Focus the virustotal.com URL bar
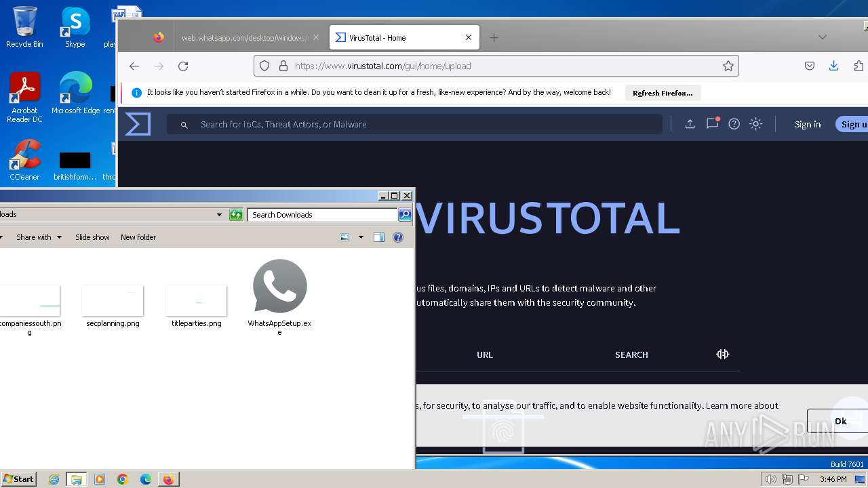 pyautogui.click(x=496, y=66)
